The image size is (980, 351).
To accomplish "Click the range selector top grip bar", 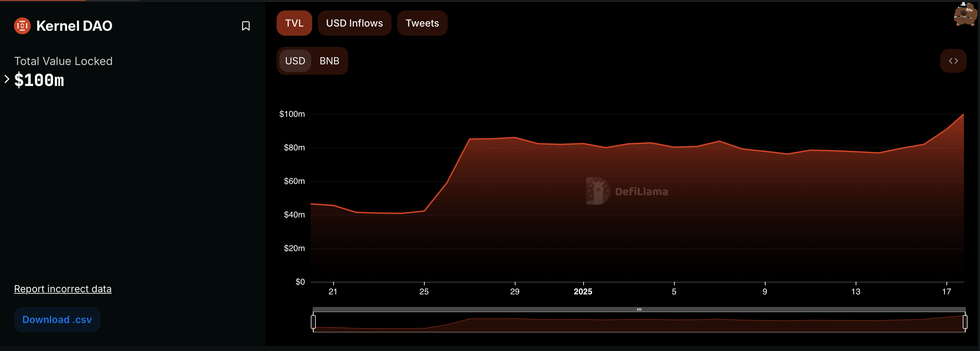I will pos(639,309).
